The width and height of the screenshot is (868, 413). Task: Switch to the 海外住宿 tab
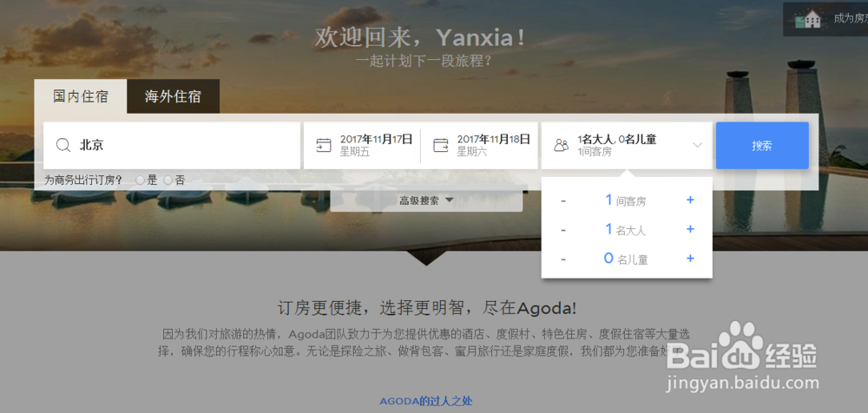point(174,96)
